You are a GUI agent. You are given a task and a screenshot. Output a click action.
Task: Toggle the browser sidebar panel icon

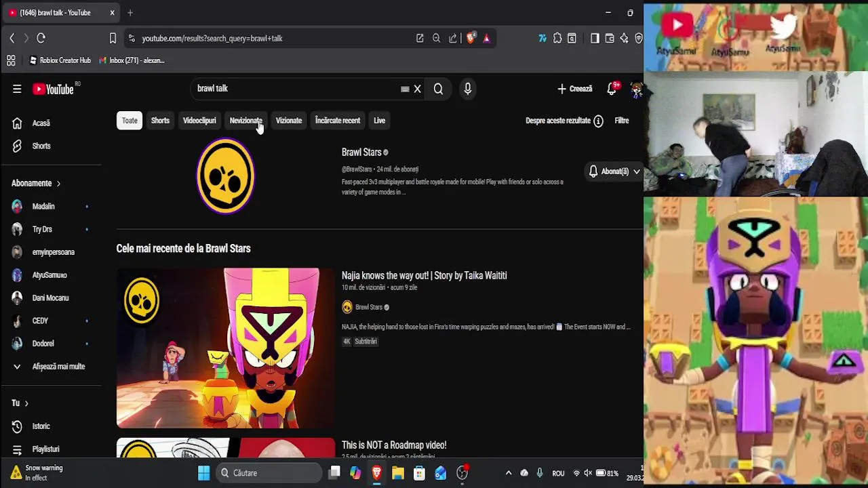(x=595, y=39)
